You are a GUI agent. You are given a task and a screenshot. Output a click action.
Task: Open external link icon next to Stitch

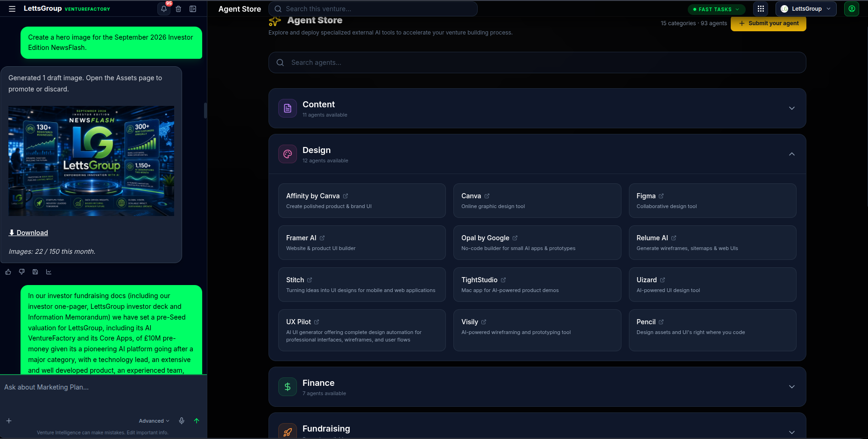click(x=310, y=280)
